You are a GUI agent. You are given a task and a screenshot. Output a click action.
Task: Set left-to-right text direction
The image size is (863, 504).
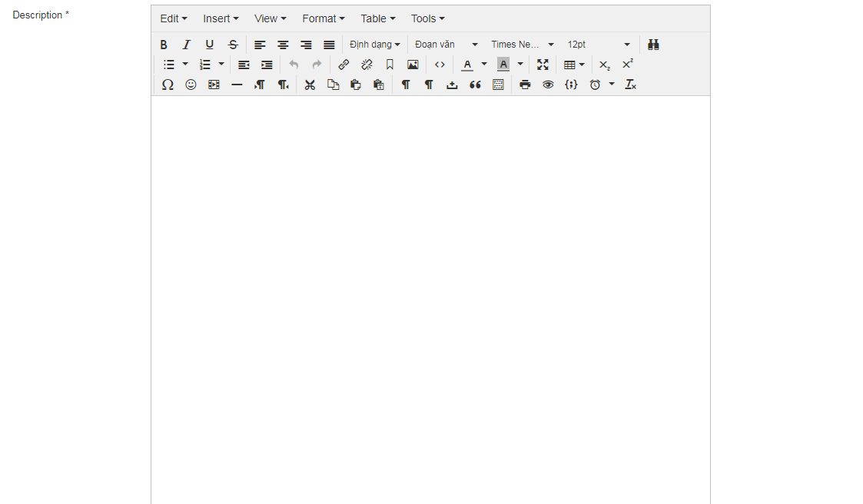[260, 85]
